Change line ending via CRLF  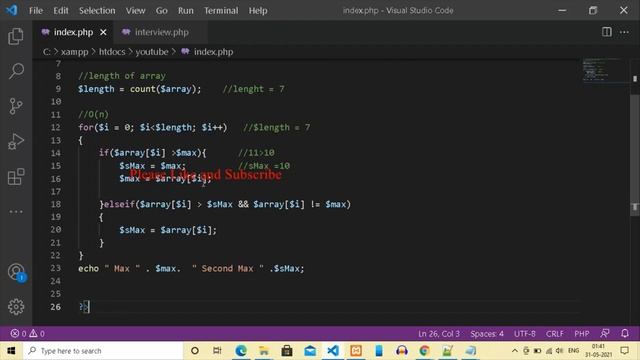pos(555,333)
